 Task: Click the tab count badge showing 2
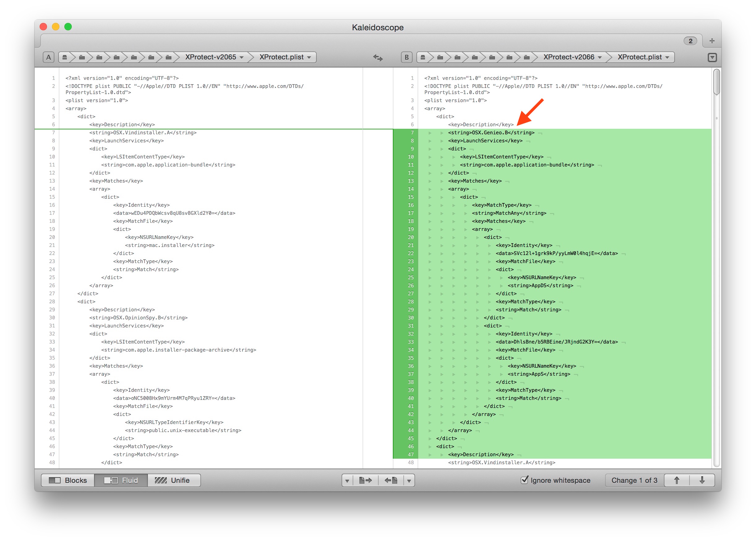690,41
